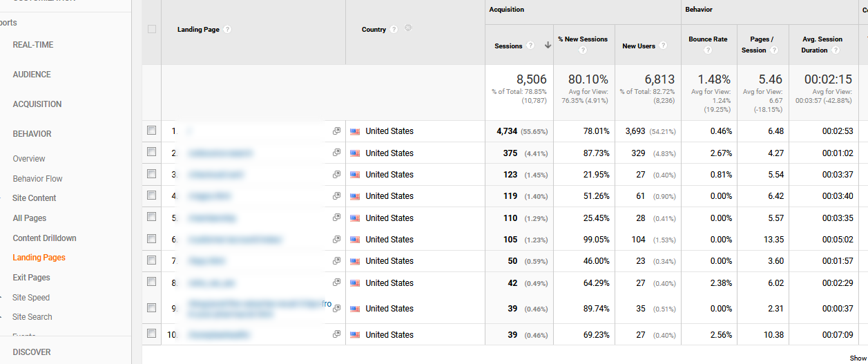Click the Sessions sort descending arrow
This screenshot has width=868, height=364.
[x=548, y=46]
